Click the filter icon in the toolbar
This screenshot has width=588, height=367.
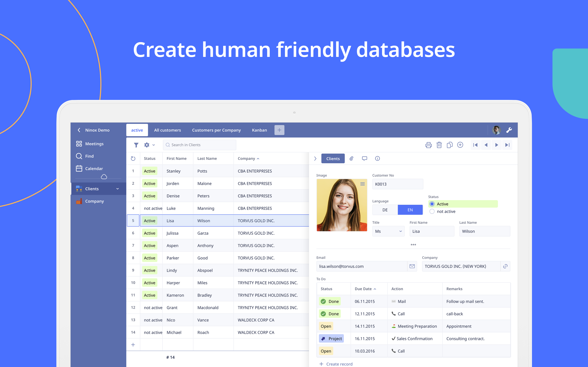point(136,145)
